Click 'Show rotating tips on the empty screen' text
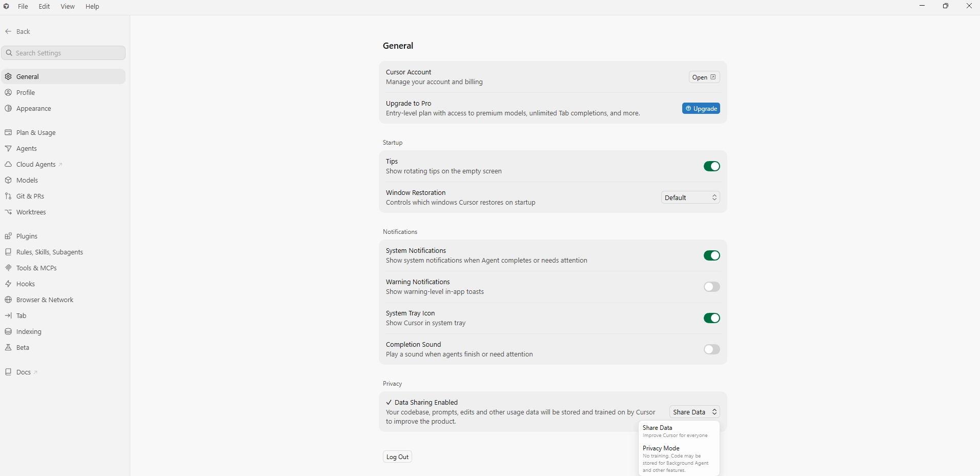This screenshot has width=980, height=476. coord(443,171)
